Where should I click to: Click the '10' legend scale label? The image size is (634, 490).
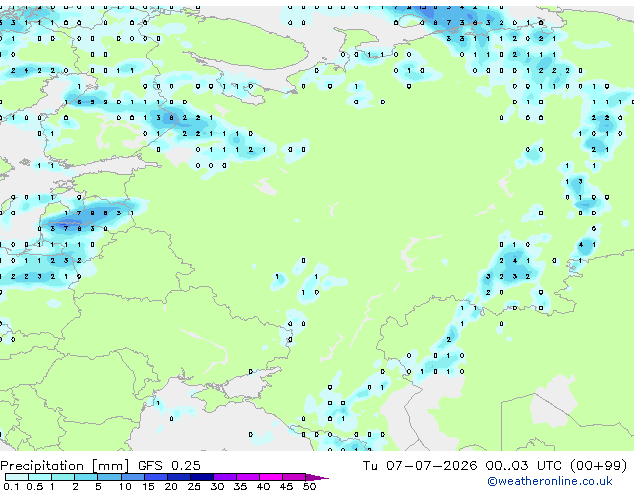pos(125,486)
